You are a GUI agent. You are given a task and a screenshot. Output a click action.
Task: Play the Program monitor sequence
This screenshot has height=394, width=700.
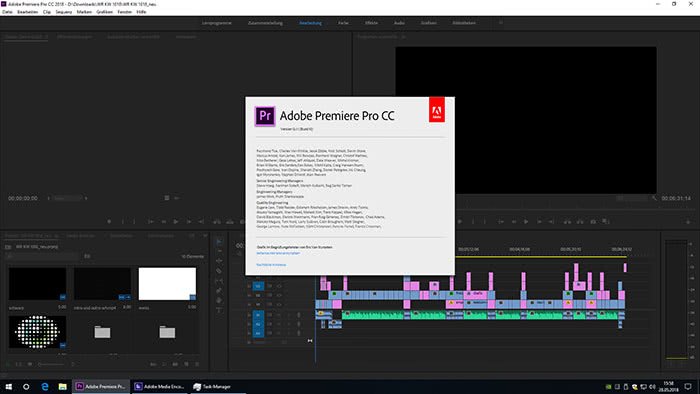(526, 221)
